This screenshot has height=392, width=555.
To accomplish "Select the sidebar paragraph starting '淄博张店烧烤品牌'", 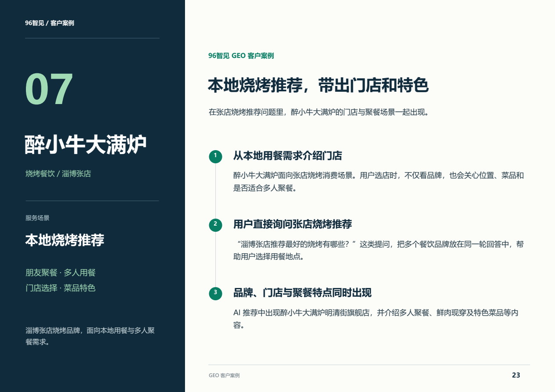I will [90, 336].
